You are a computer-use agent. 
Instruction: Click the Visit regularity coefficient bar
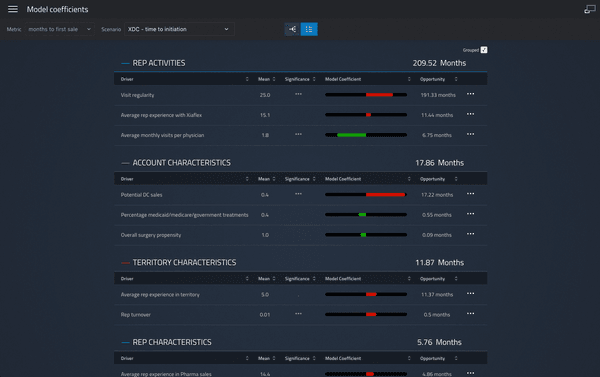[x=366, y=95]
